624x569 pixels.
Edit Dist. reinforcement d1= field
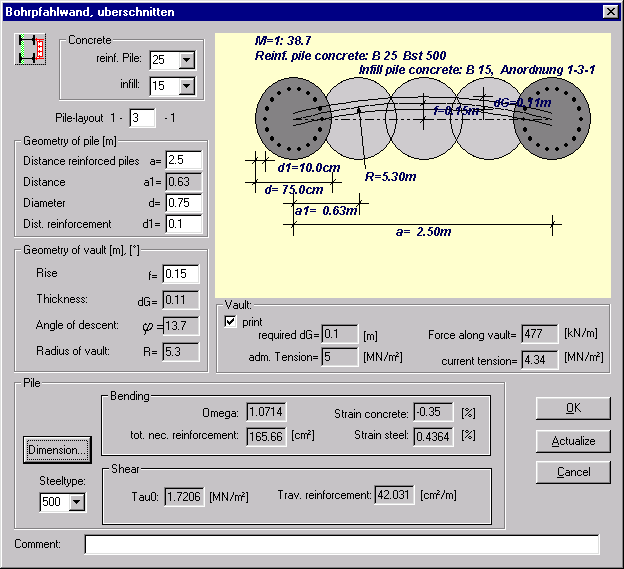[x=184, y=224]
